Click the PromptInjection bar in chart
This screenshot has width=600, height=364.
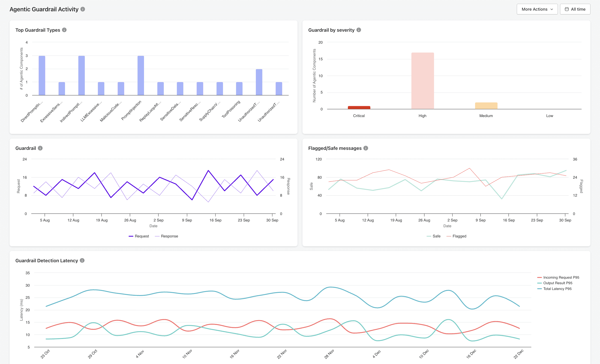click(x=141, y=75)
